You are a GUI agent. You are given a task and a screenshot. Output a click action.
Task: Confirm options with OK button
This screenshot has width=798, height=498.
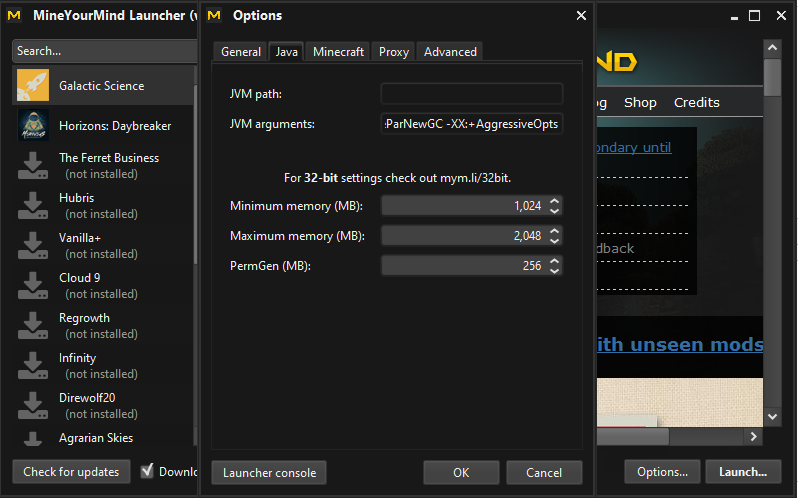461,473
